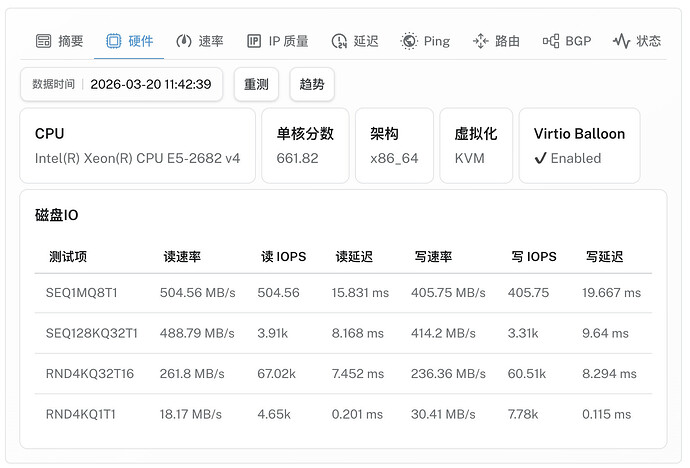Click the IP 质量 icon

[254, 41]
